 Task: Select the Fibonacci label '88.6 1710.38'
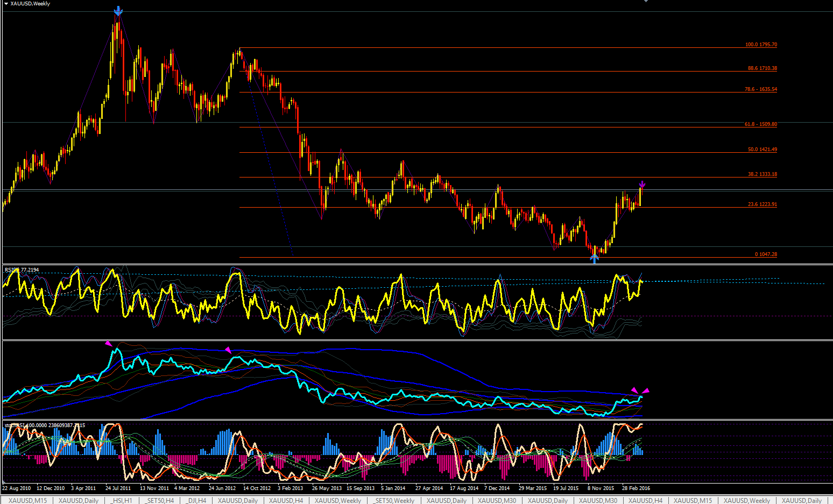click(762, 68)
